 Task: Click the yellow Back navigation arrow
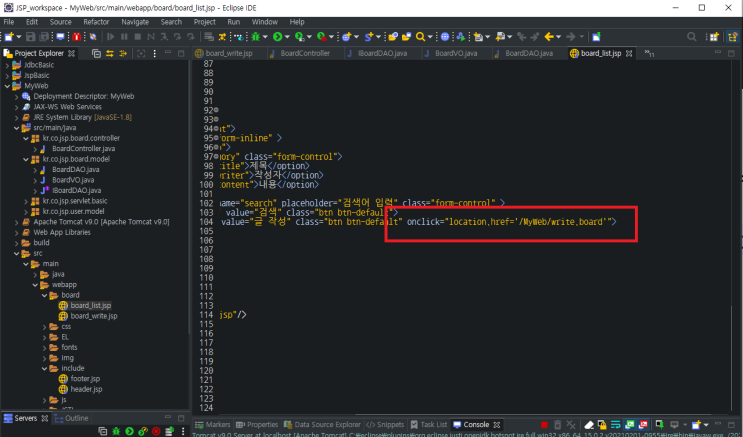[x=549, y=36]
